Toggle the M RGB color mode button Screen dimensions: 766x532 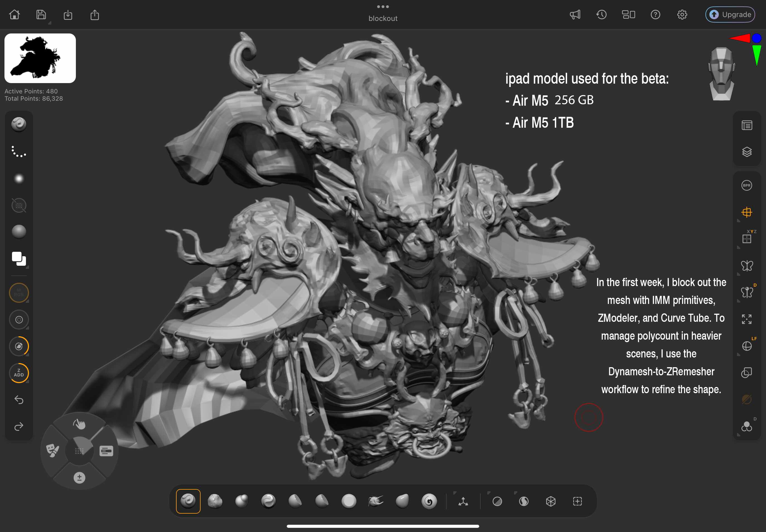point(19,293)
